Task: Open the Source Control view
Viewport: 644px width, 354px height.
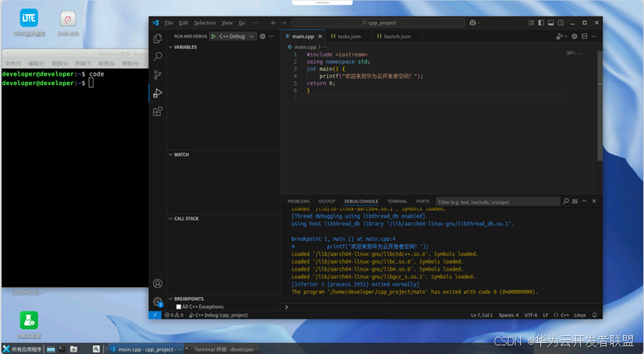Action: [158, 75]
